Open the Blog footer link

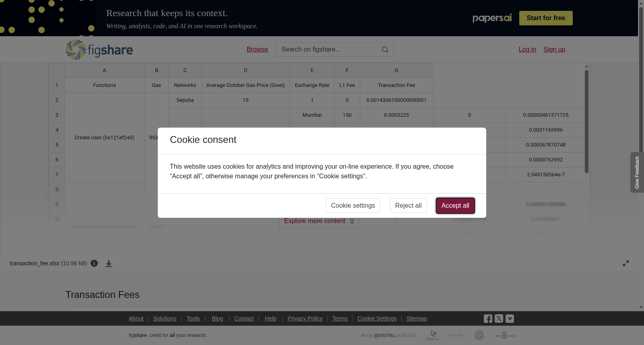click(x=217, y=318)
